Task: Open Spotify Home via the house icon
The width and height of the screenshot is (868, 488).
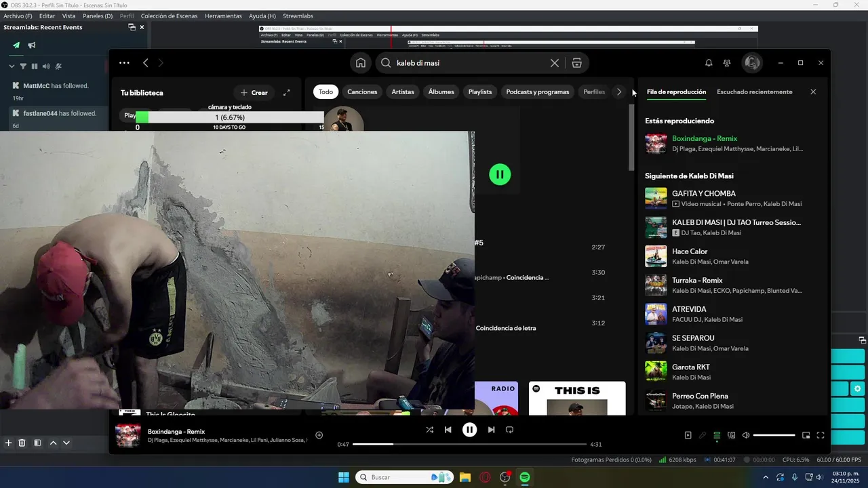Action: [361, 63]
